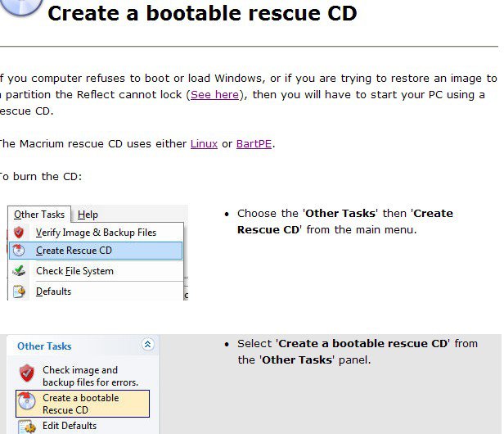Select 'Create a bootable Rescue CD' panel item

pyautogui.click(x=83, y=404)
